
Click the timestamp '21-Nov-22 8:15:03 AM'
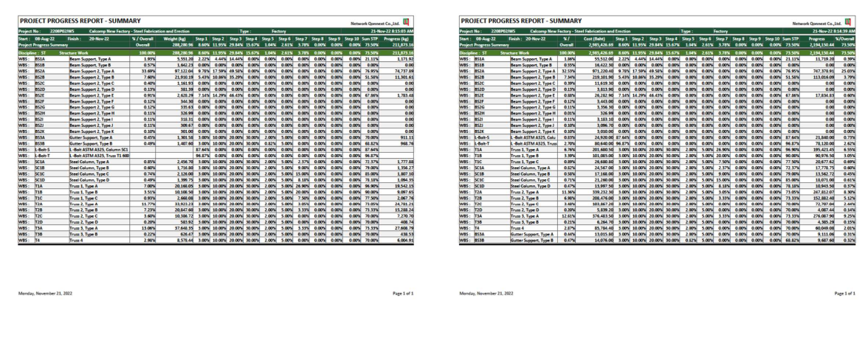point(393,32)
